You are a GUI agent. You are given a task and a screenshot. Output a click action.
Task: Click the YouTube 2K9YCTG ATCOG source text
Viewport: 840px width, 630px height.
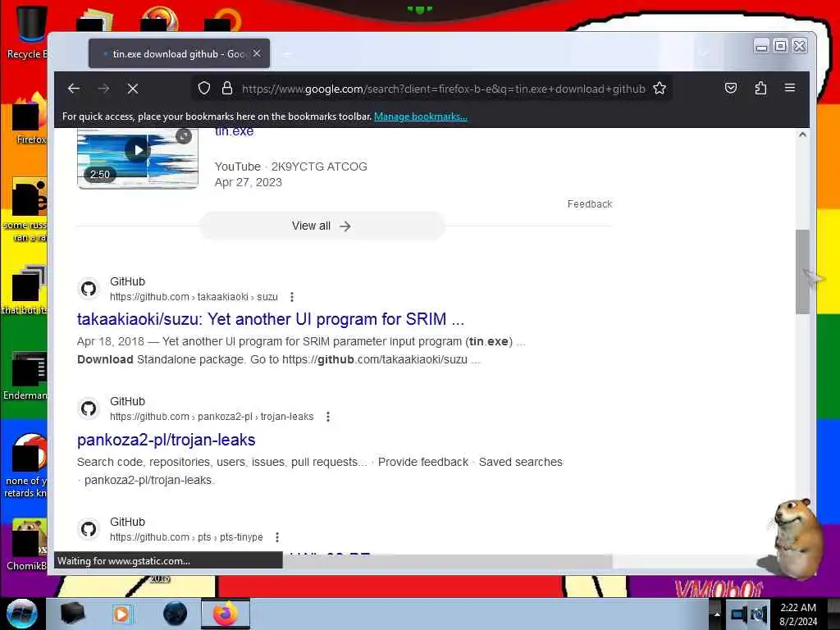tap(291, 167)
